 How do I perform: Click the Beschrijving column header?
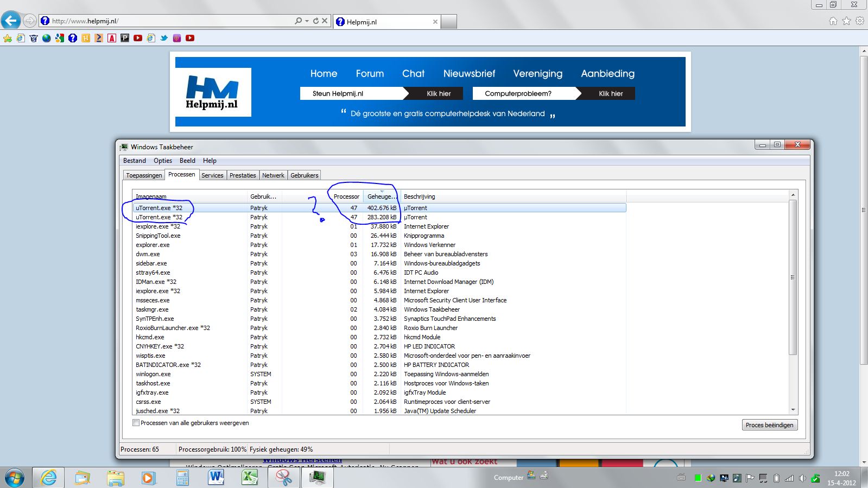(x=513, y=197)
